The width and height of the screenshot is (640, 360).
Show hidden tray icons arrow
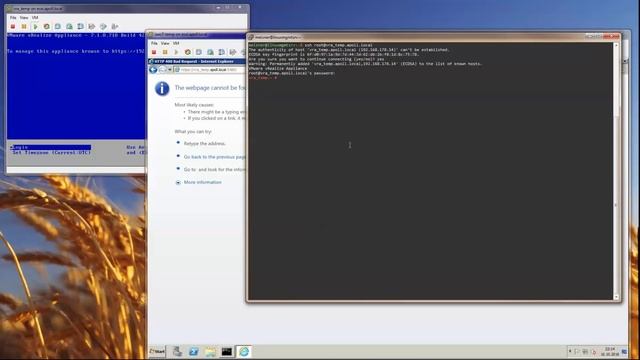tap(570, 351)
